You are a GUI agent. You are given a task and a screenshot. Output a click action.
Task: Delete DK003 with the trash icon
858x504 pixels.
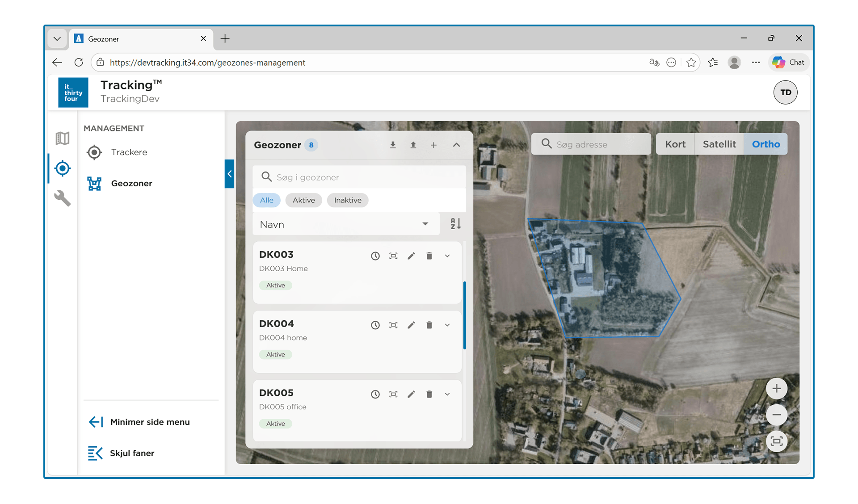tap(429, 256)
